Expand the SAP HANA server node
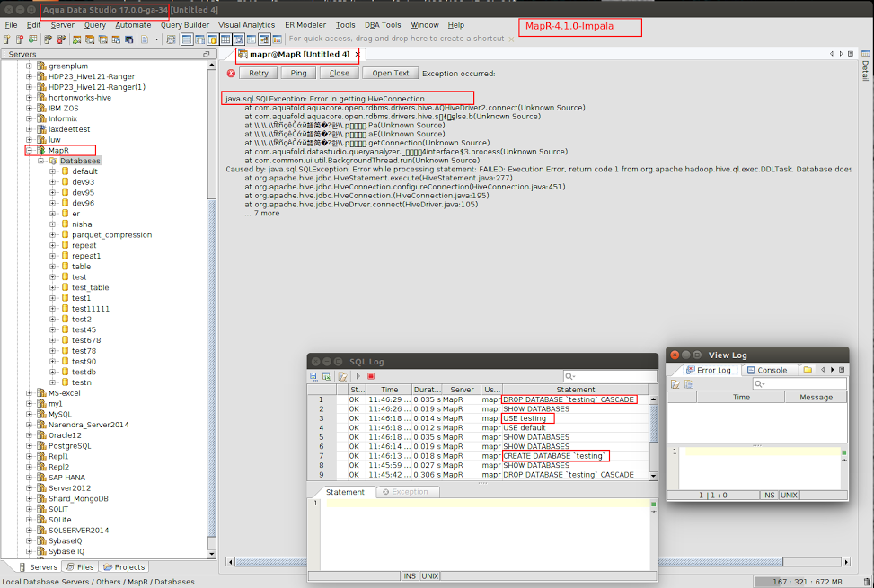The width and height of the screenshot is (874, 588). 29,478
